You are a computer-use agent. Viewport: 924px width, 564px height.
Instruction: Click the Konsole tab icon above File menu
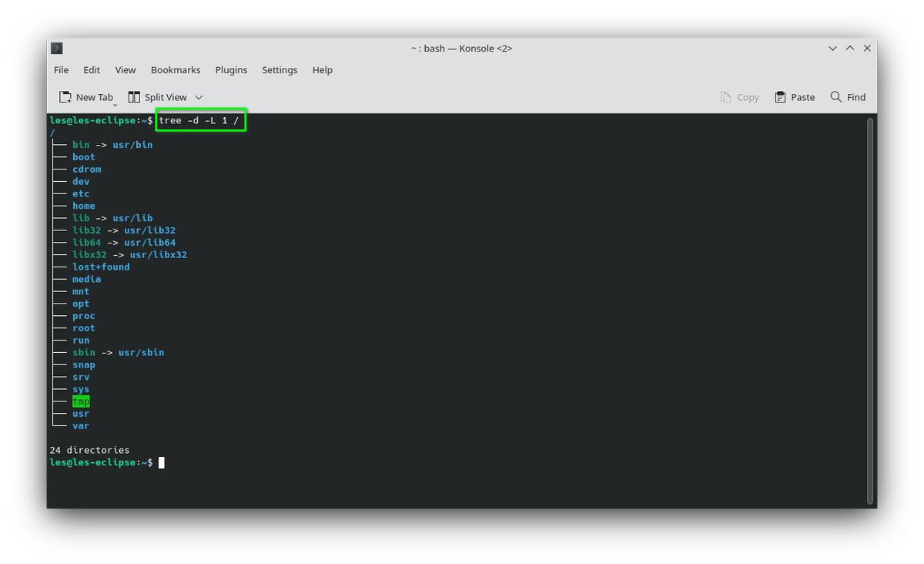point(56,47)
